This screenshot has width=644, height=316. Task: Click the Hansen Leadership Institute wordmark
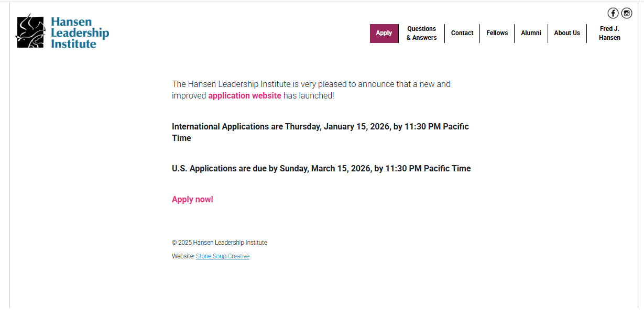(80, 32)
